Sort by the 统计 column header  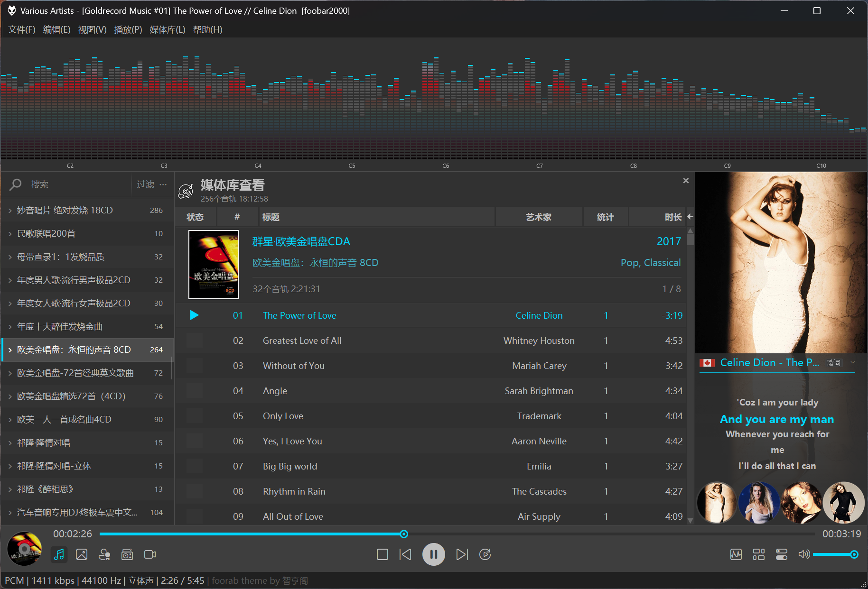coord(606,217)
